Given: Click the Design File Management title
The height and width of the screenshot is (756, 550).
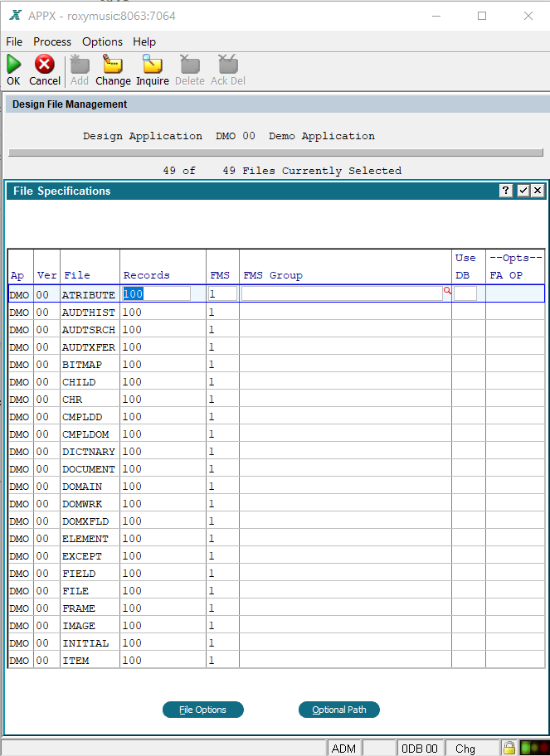Looking at the screenshot, I should pyautogui.click(x=70, y=104).
